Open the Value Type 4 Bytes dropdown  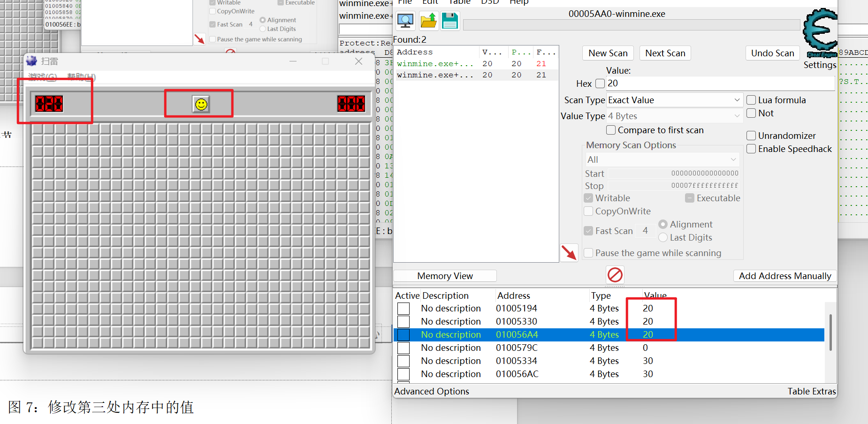tap(675, 116)
